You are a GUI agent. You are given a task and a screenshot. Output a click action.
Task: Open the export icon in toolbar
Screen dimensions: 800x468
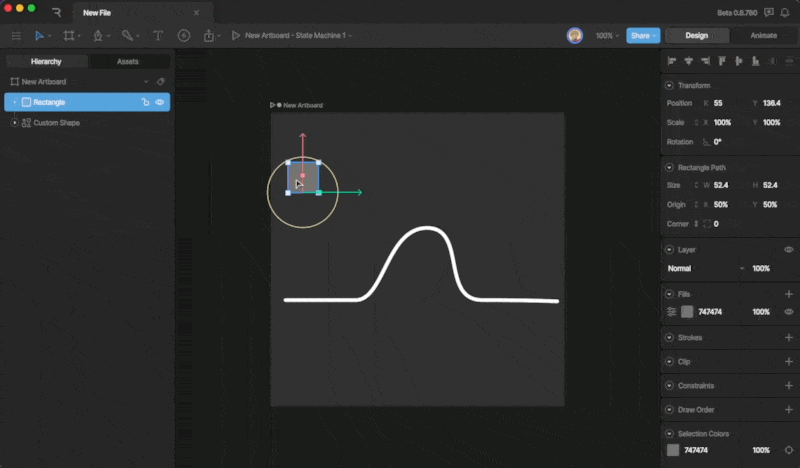pyautogui.click(x=209, y=36)
